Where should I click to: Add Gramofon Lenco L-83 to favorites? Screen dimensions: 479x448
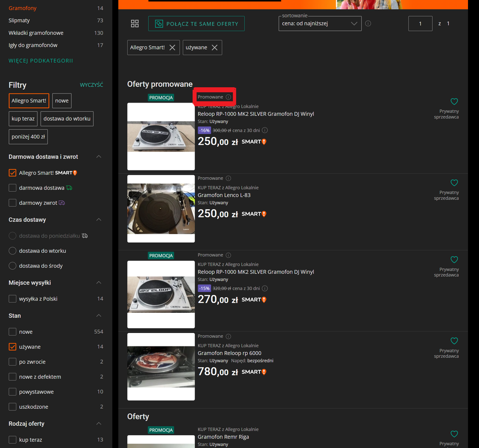coord(454,183)
